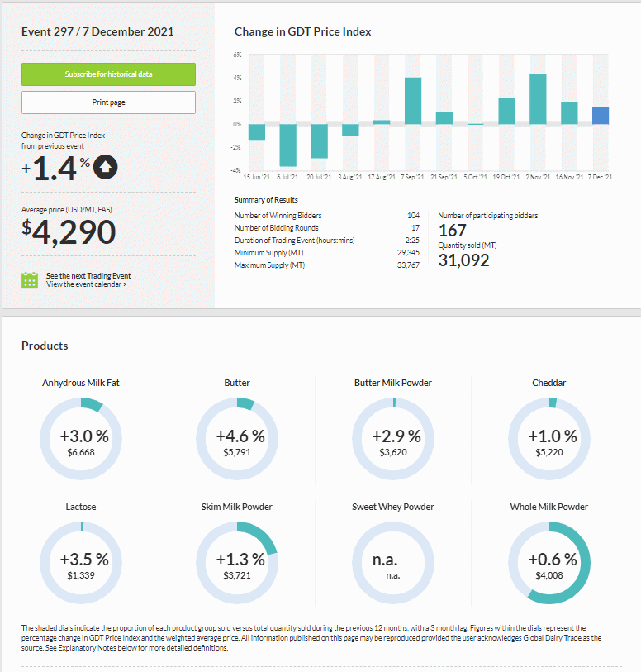Viewport: 641px width, 672px height.
Task: Open the Cheddar product dial
Action: 549,439
